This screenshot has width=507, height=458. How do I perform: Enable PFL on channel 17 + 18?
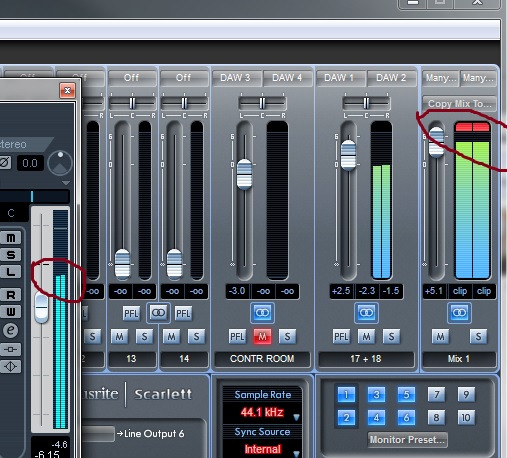coord(341,337)
